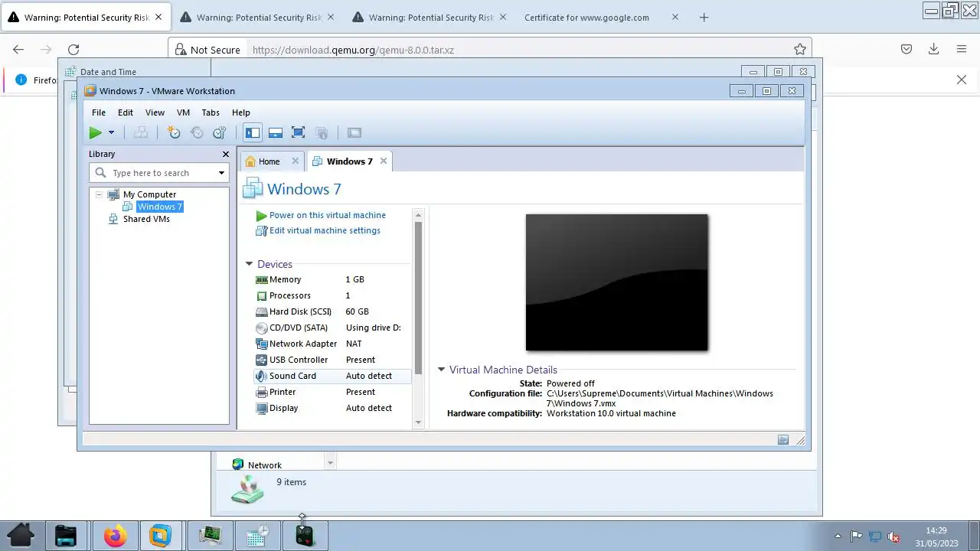Click the Full Screen toolbar icon

(299, 132)
